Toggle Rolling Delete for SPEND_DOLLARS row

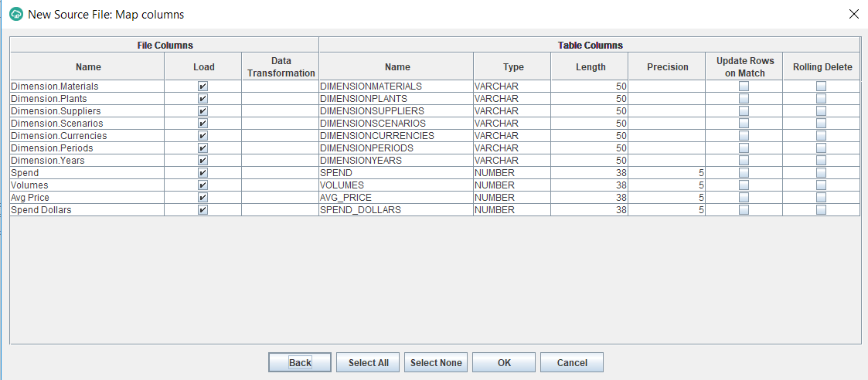click(x=821, y=210)
